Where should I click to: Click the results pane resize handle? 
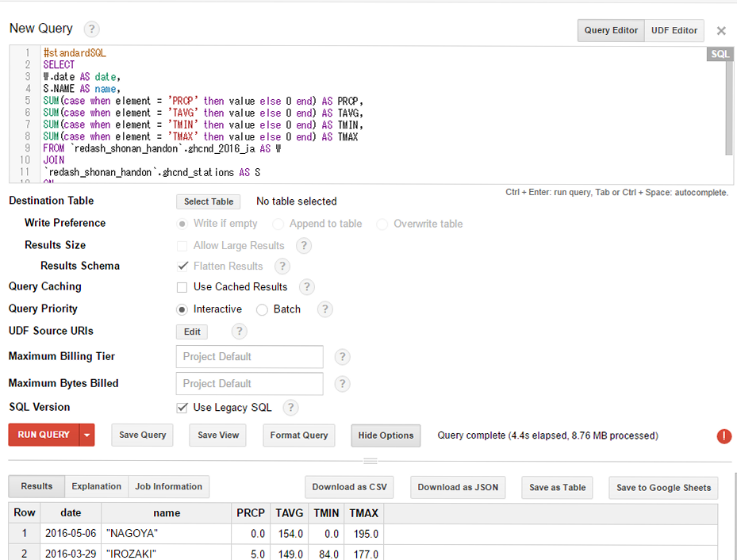click(370, 461)
